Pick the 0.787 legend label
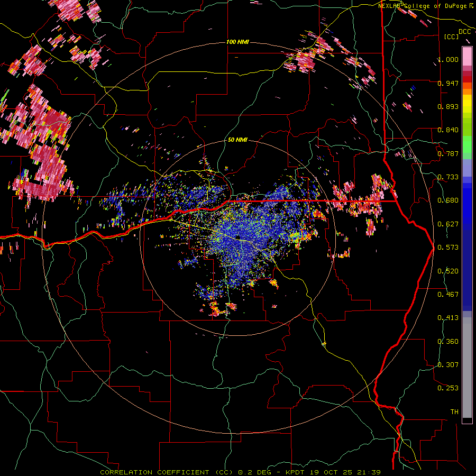Screen dimensions: 476x476 tap(448, 153)
